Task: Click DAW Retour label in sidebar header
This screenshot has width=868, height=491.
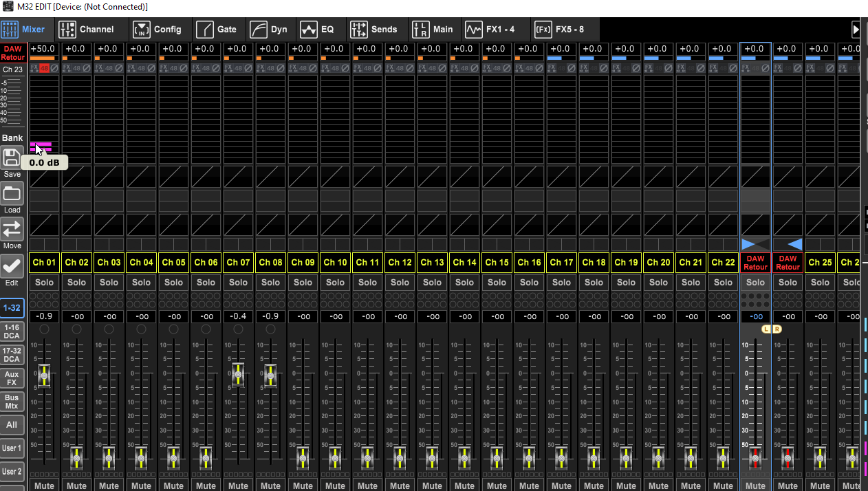Action: click(12, 53)
